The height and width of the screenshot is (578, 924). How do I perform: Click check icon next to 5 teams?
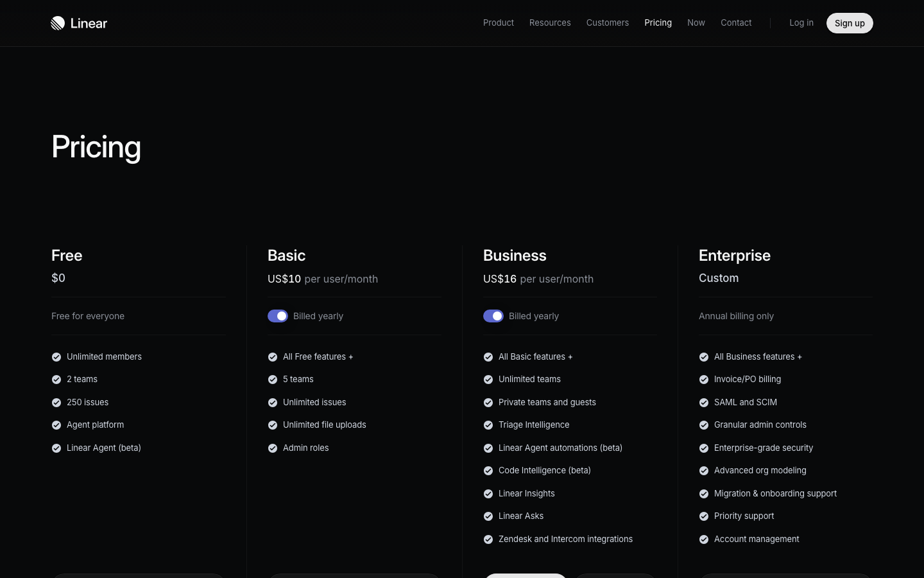(x=273, y=380)
